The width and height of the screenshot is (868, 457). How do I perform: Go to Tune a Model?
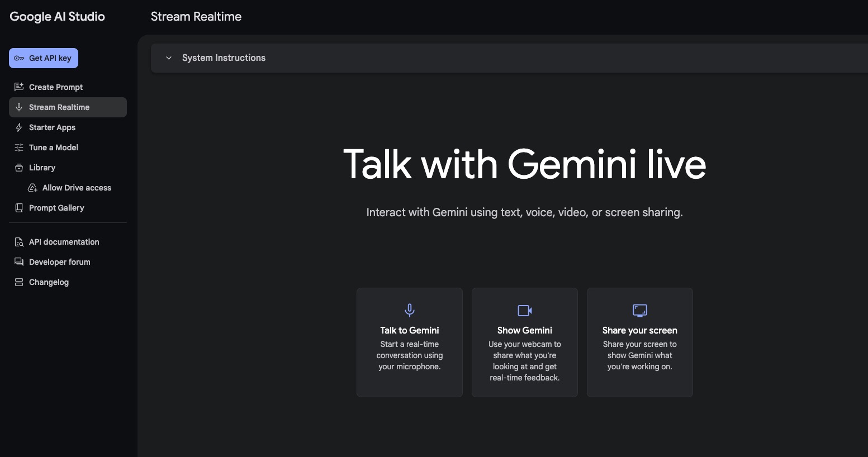68,147
